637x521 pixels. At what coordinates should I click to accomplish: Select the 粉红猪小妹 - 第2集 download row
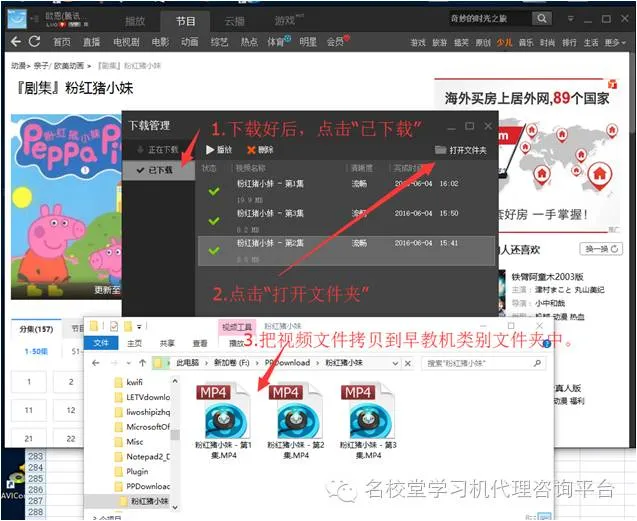click(x=347, y=251)
